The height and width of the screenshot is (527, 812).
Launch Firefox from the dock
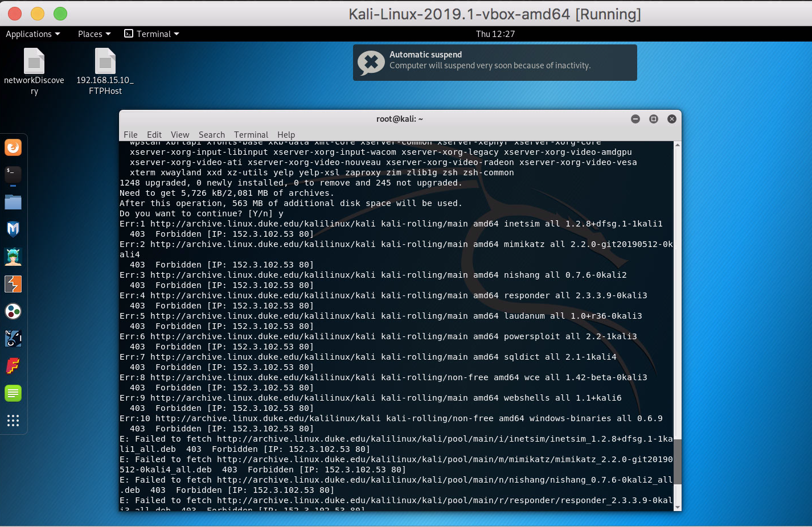click(x=13, y=147)
